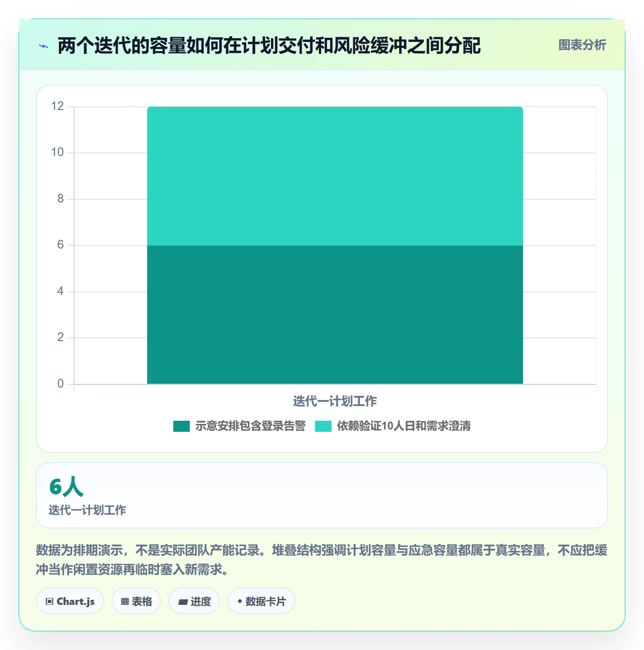Click the 数据卡片 tag chip

pyautogui.click(x=261, y=601)
